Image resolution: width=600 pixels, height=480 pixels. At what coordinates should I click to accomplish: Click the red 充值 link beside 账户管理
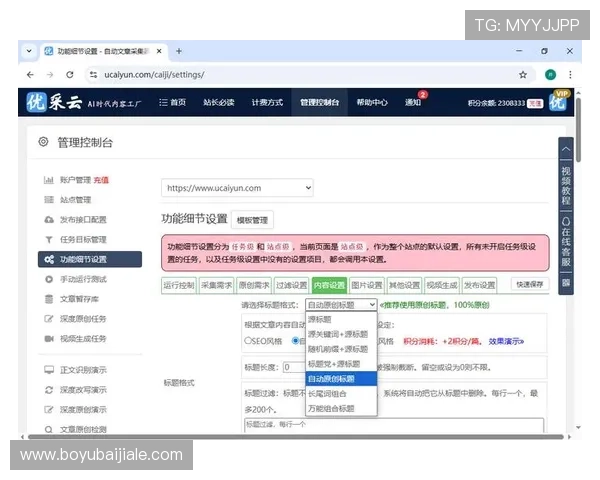(x=101, y=180)
